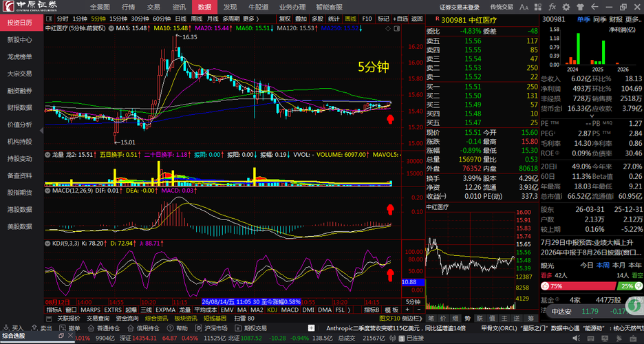
Task: Collapse left sidebar with the triangle handle
Action: [41, 131]
